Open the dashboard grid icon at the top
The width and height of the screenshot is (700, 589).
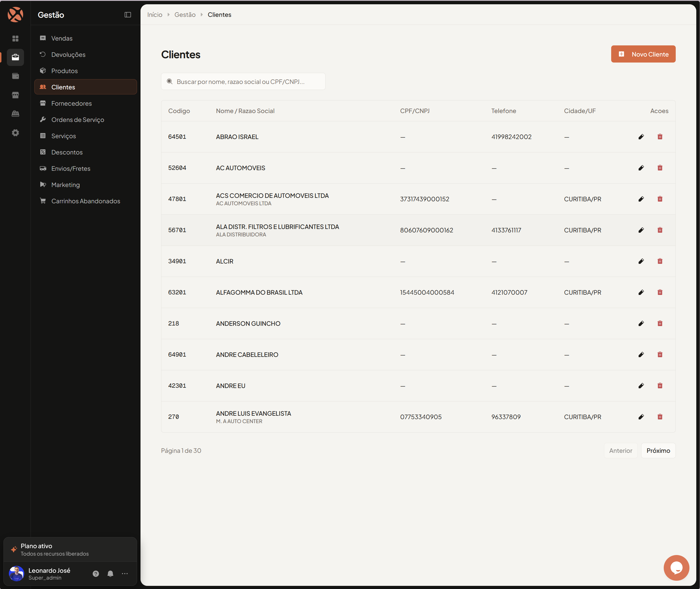[15, 38]
